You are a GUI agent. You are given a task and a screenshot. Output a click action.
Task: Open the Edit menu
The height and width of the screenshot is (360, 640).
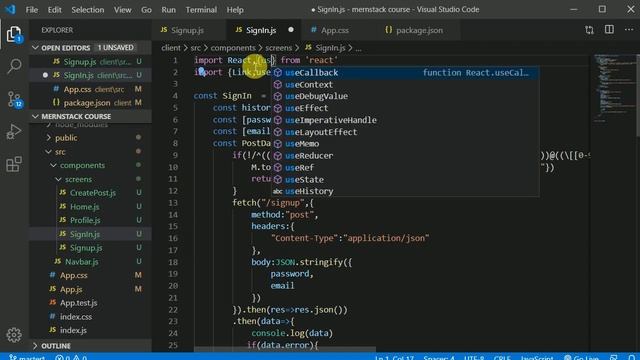tap(54, 9)
